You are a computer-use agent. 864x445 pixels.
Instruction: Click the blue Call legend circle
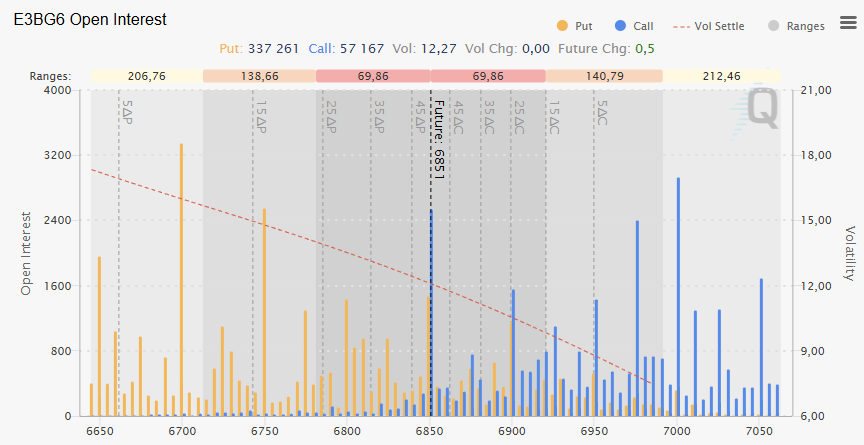coord(622,26)
